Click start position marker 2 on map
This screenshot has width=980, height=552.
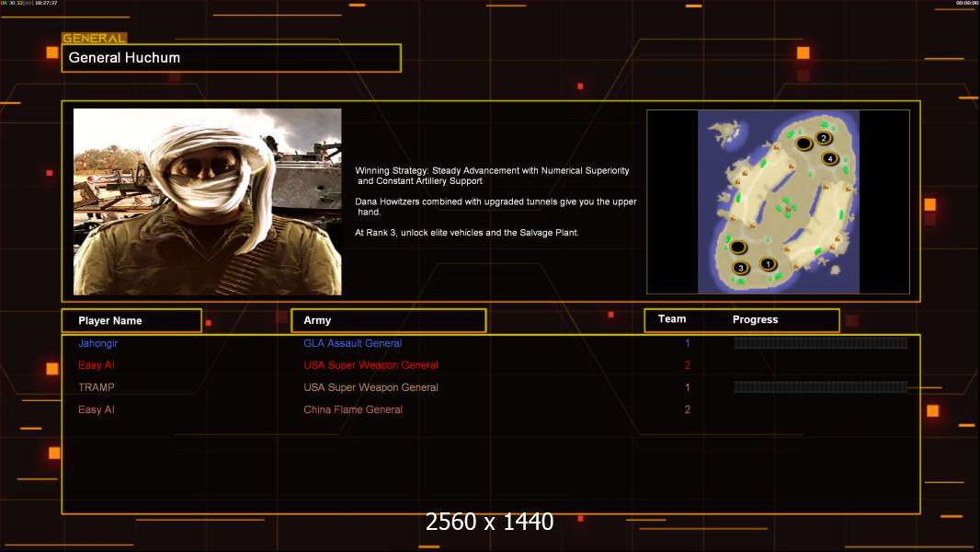tap(824, 137)
